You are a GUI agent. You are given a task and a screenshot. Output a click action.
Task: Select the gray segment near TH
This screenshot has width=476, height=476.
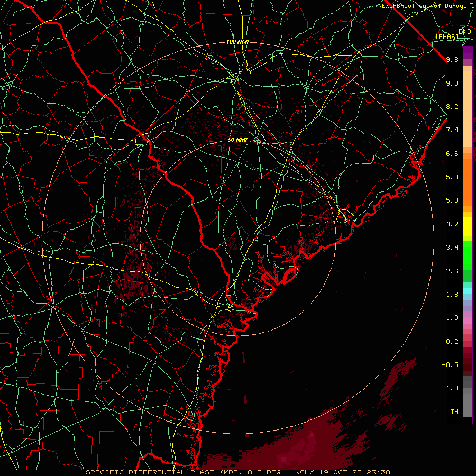coord(467,405)
